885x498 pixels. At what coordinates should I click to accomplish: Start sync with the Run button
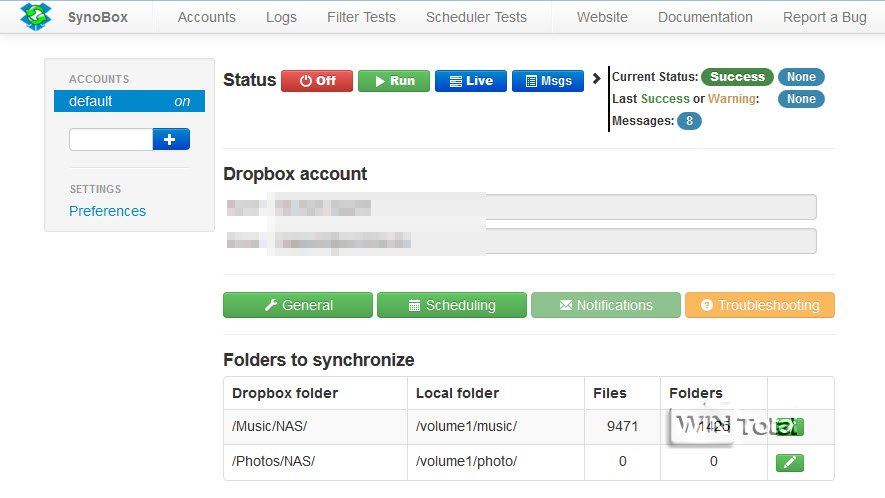[x=394, y=81]
